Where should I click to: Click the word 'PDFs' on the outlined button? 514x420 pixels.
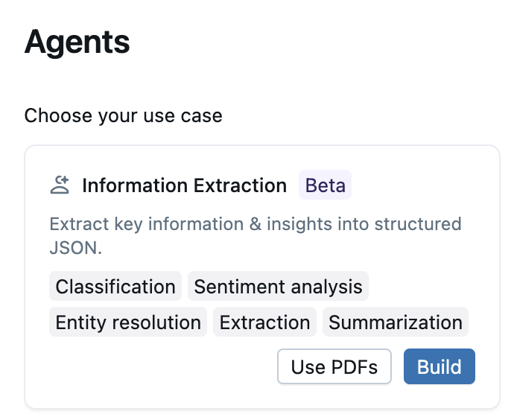[x=355, y=367]
